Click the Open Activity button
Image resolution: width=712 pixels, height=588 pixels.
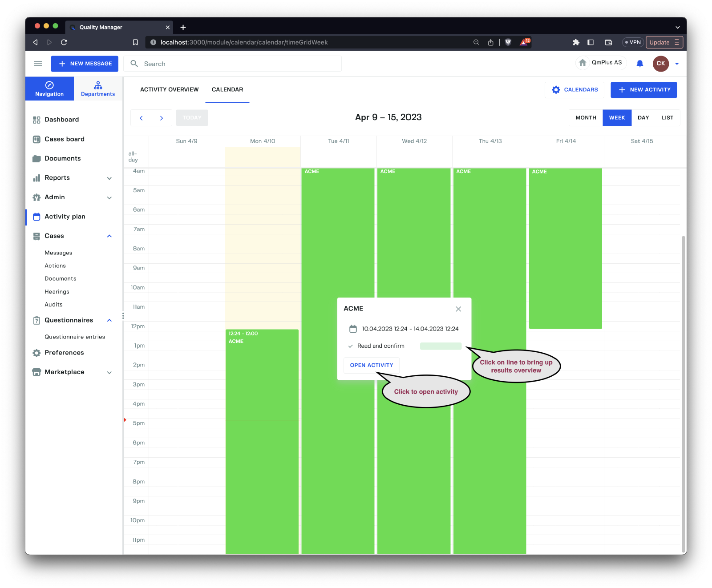pos(371,365)
